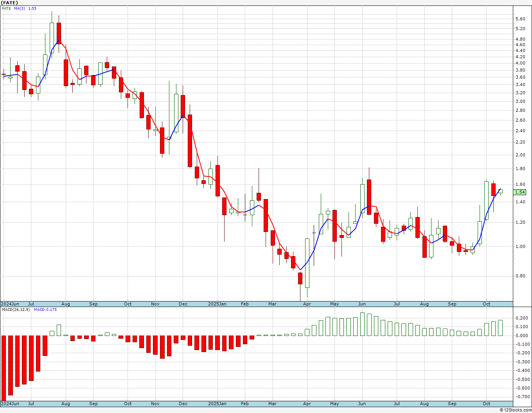Select the 1.80 price axis label
This screenshot has width=532, height=413.
520,169
